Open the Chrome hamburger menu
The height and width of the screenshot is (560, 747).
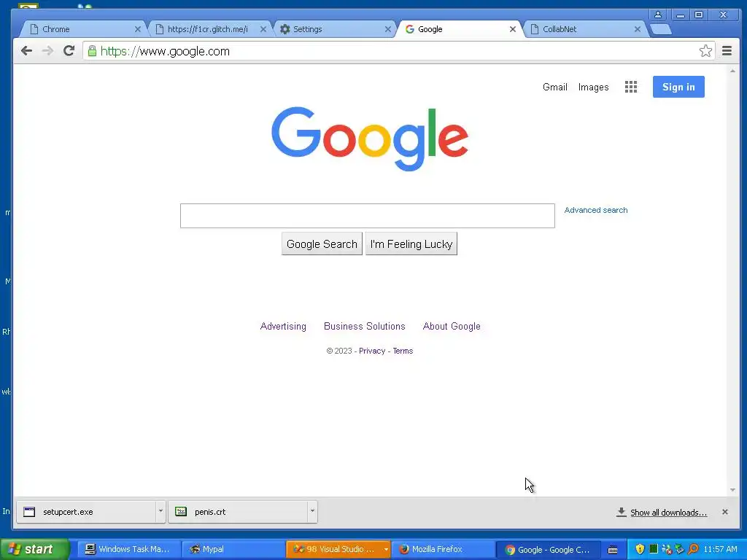pos(727,51)
